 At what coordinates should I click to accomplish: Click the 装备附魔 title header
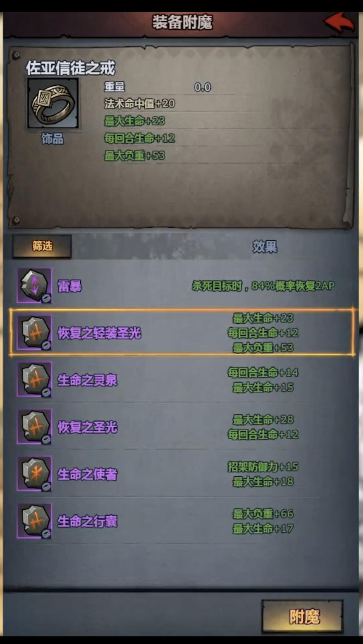(x=182, y=22)
